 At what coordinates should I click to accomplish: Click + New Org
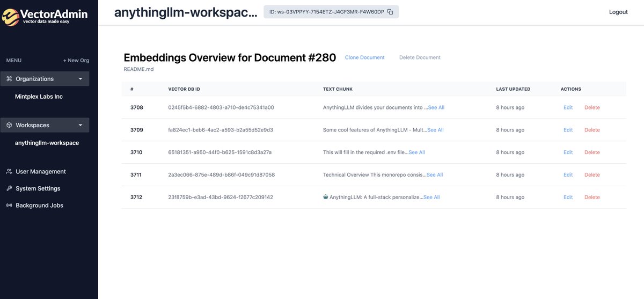click(76, 61)
